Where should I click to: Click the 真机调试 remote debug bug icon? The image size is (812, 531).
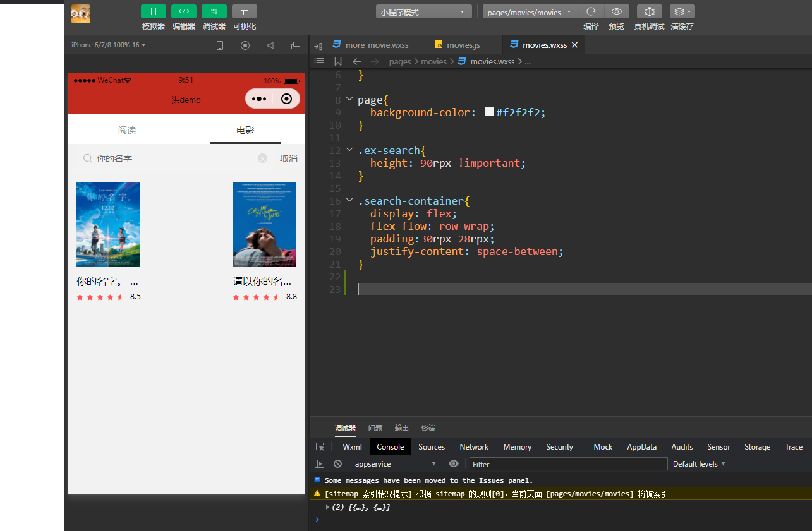[649, 11]
